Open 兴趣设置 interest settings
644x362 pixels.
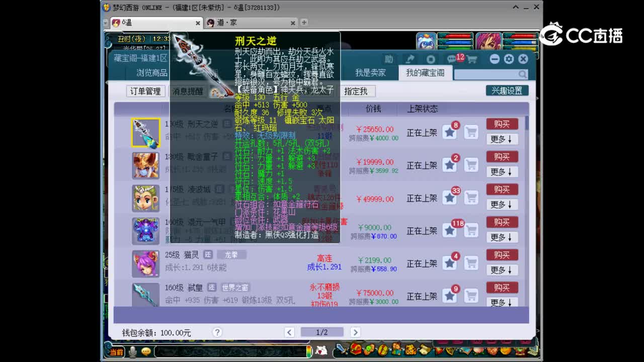(x=507, y=90)
